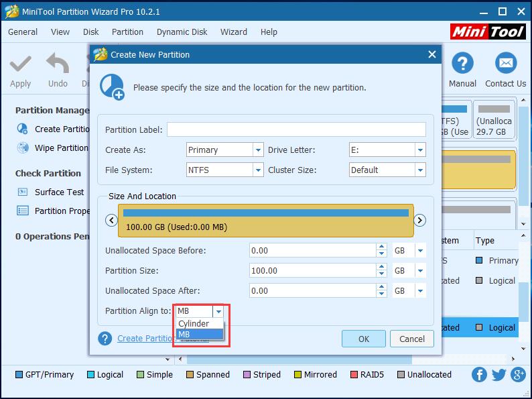Viewport: 532px width, 399px height.
Task: Select the highlighted Logical partition row
Action: (480, 328)
